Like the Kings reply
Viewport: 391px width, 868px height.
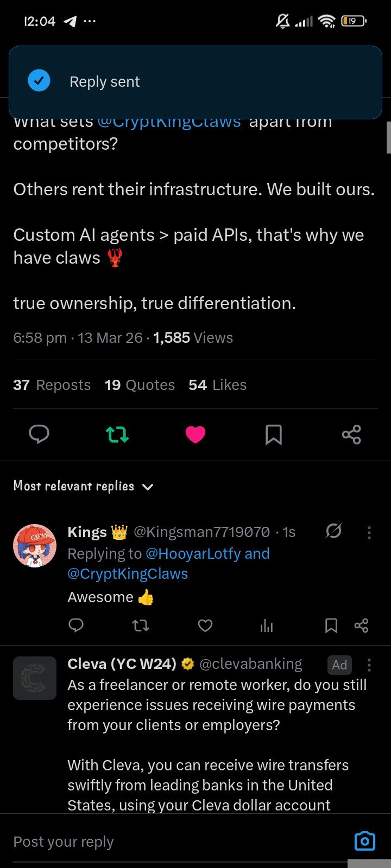coord(205,626)
